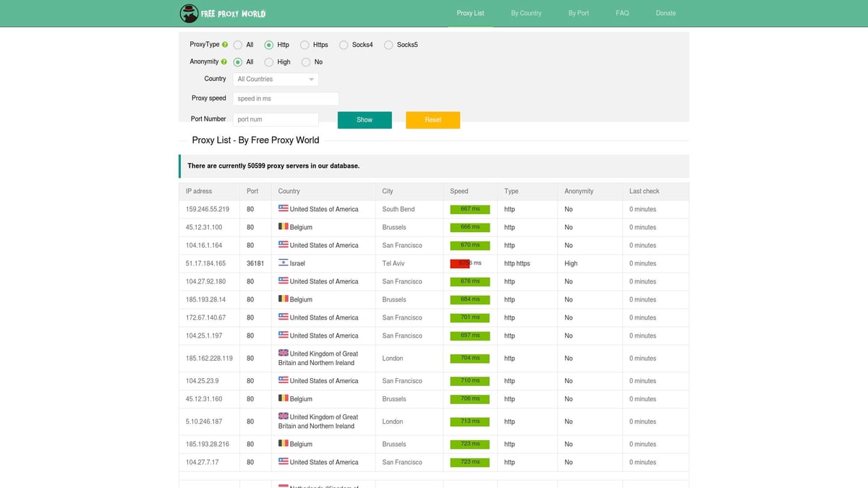Click the IP address 185.162.228.119
This screenshot has height=488, width=868.
pyautogui.click(x=209, y=358)
